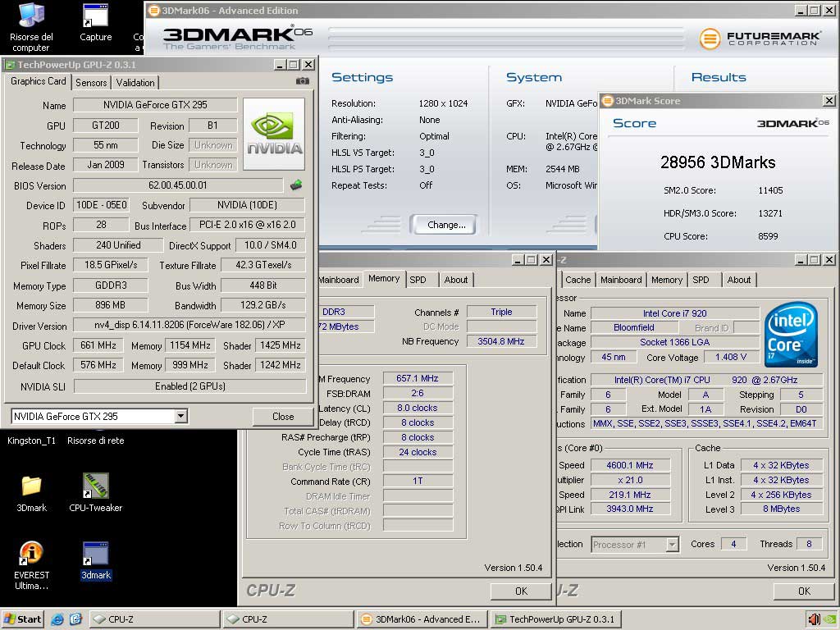Click the NVIDIA SLI status field
840x630 pixels.
[189, 386]
